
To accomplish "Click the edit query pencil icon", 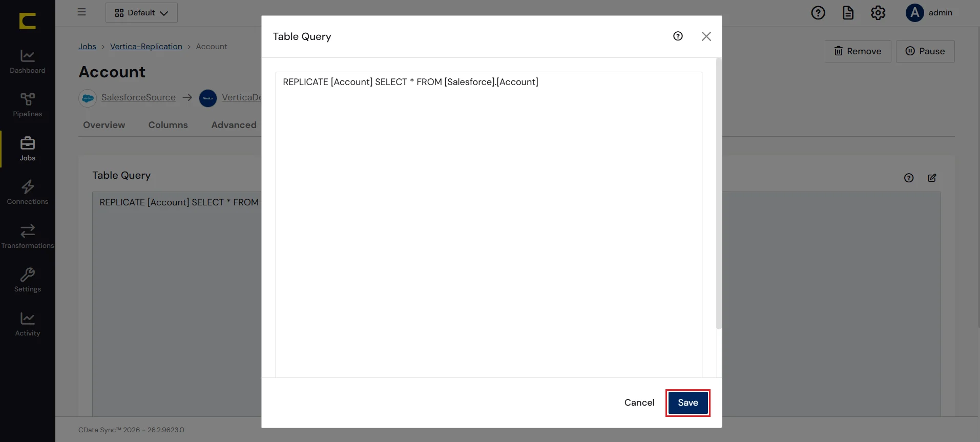I will pyautogui.click(x=932, y=178).
